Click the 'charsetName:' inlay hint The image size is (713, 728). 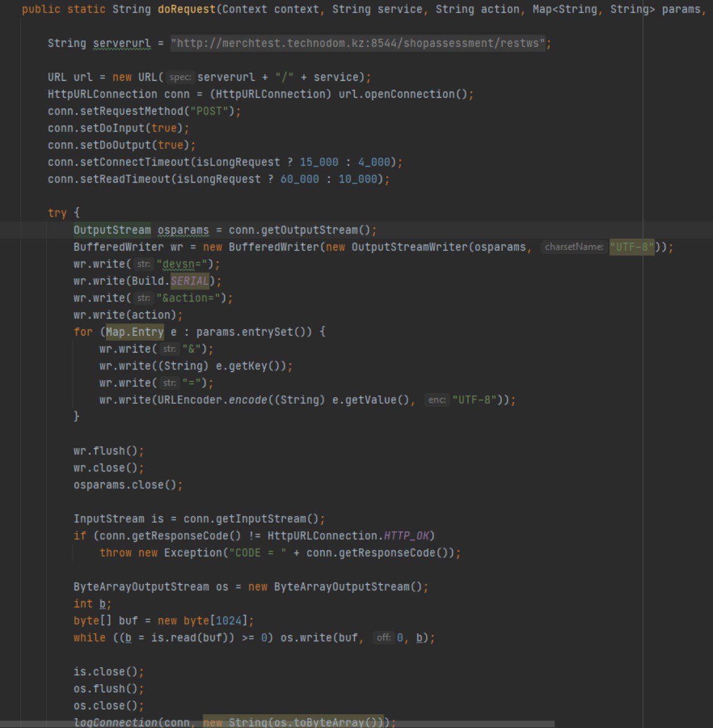(574, 247)
